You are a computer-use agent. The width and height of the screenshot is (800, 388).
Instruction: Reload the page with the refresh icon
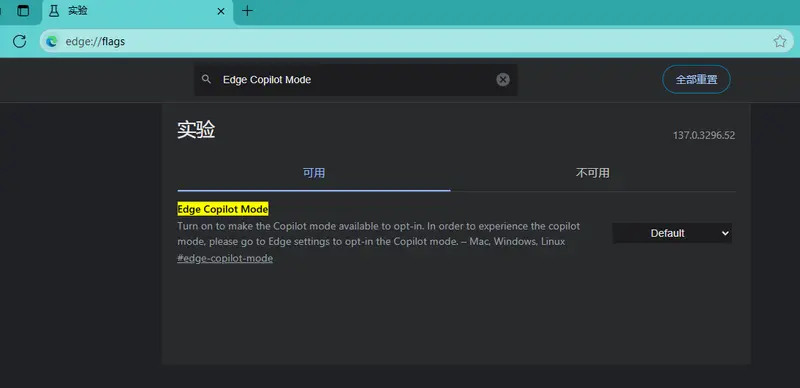coord(19,41)
